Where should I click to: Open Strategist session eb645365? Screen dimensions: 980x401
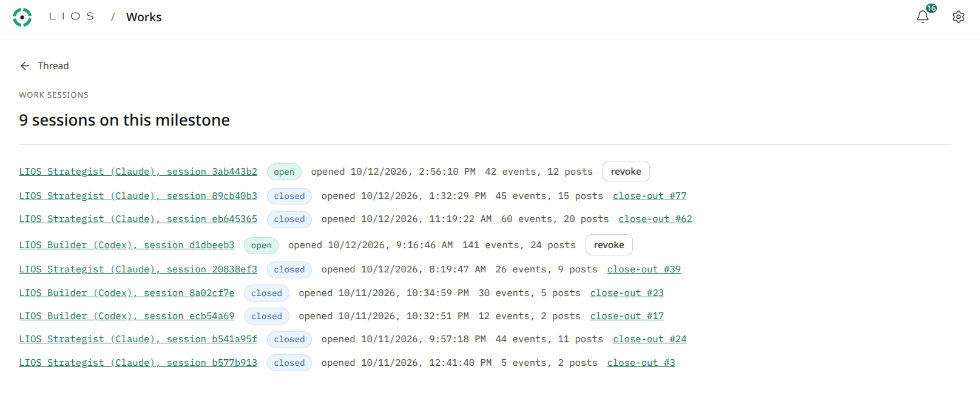coord(138,219)
